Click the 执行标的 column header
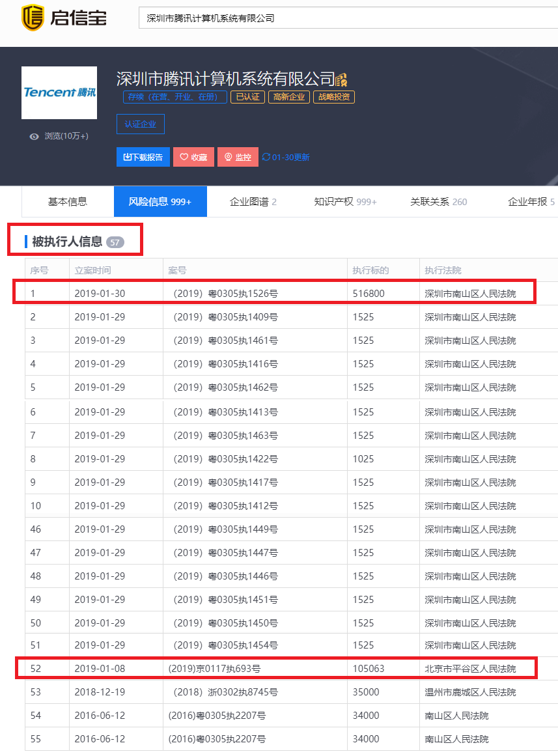This screenshot has width=558, height=756. pos(370,270)
